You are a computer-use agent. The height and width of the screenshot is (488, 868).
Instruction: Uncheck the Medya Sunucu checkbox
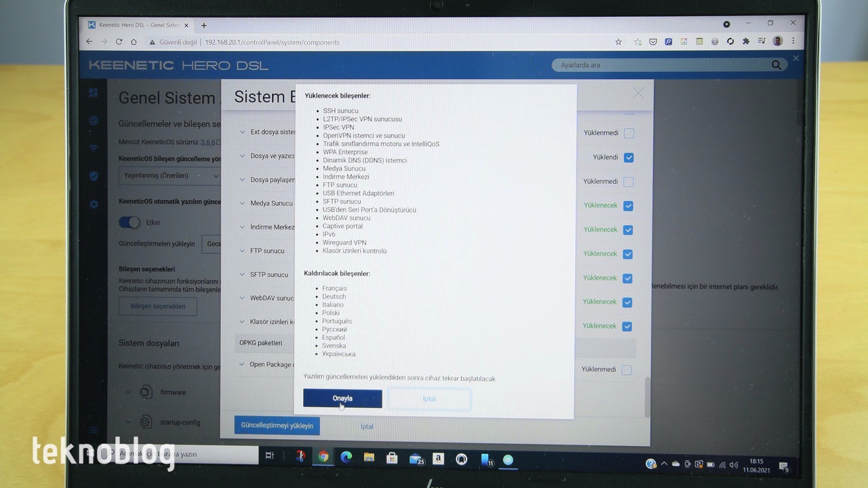coord(628,206)
